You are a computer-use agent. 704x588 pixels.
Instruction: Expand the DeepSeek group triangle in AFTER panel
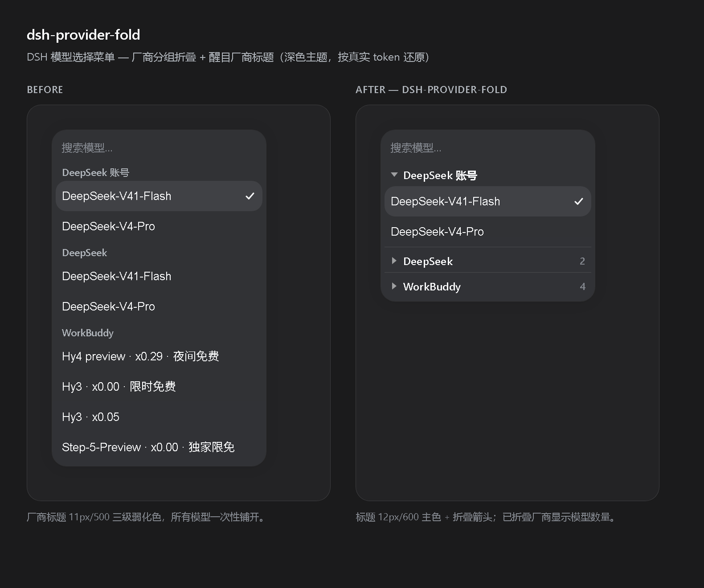394,261
